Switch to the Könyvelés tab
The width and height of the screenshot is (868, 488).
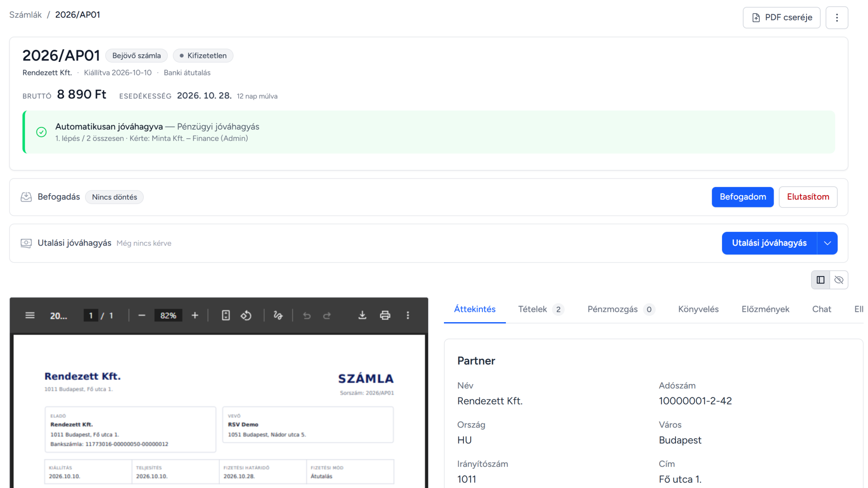click(x=698, y=309)
